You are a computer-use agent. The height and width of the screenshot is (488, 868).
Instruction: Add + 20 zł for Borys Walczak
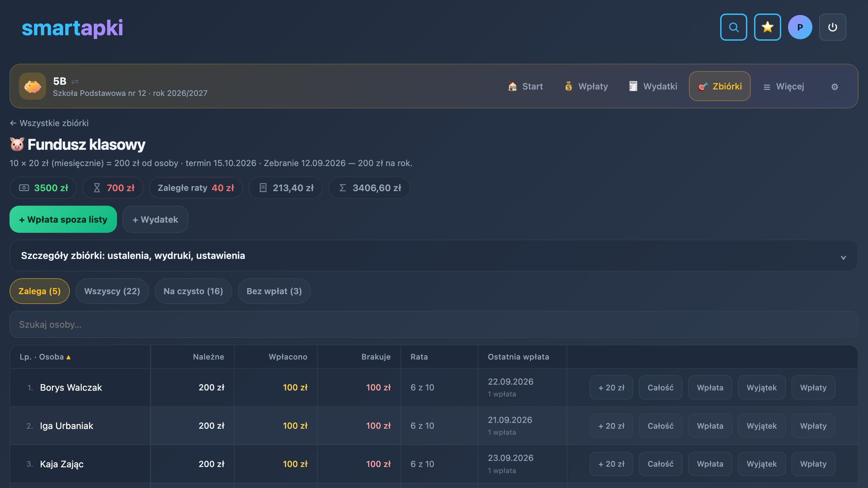pos(611,387)
